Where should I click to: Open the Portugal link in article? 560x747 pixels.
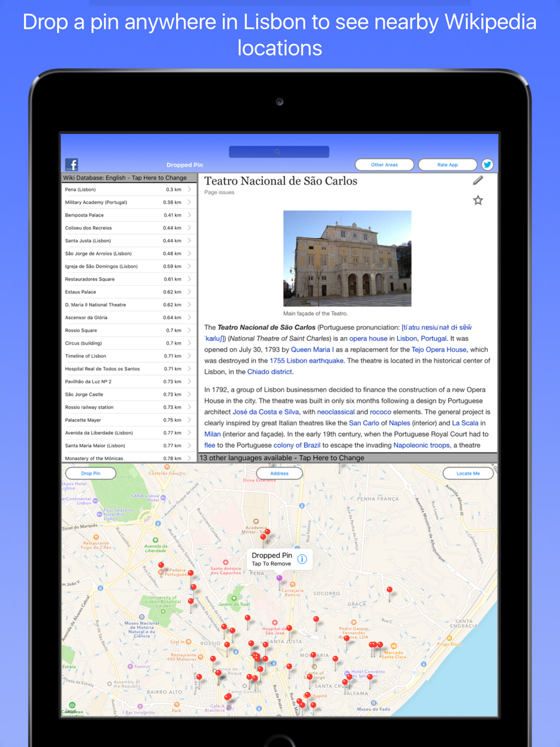(433, 338)
